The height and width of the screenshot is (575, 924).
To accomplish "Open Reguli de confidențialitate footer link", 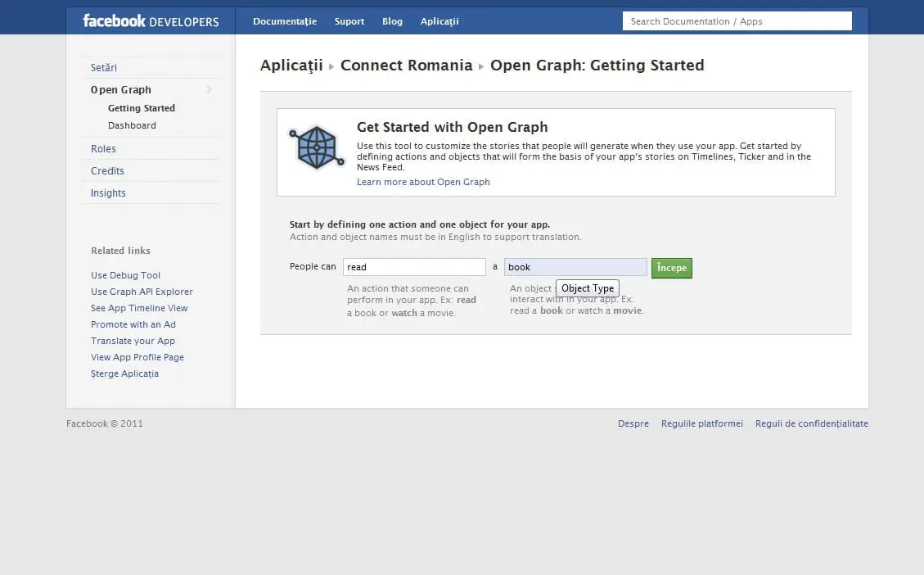I will point(811,423).
